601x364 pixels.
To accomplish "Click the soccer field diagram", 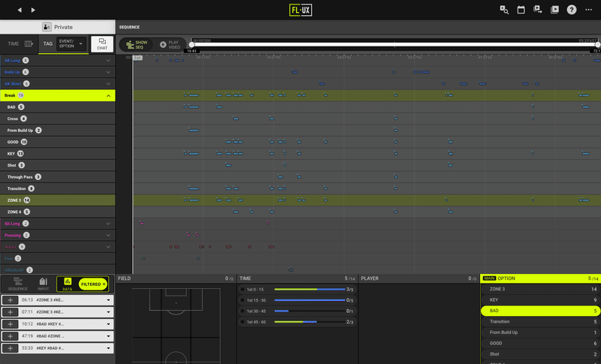I will click(x=176, y=326).
